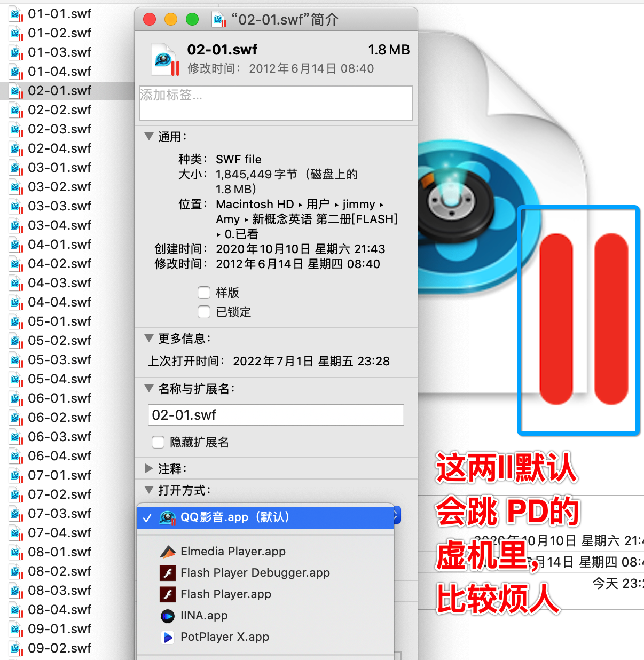Screen dimensions: 644x660
Task: Collapse the 更多信息 section
Action: tap(149, 339)
